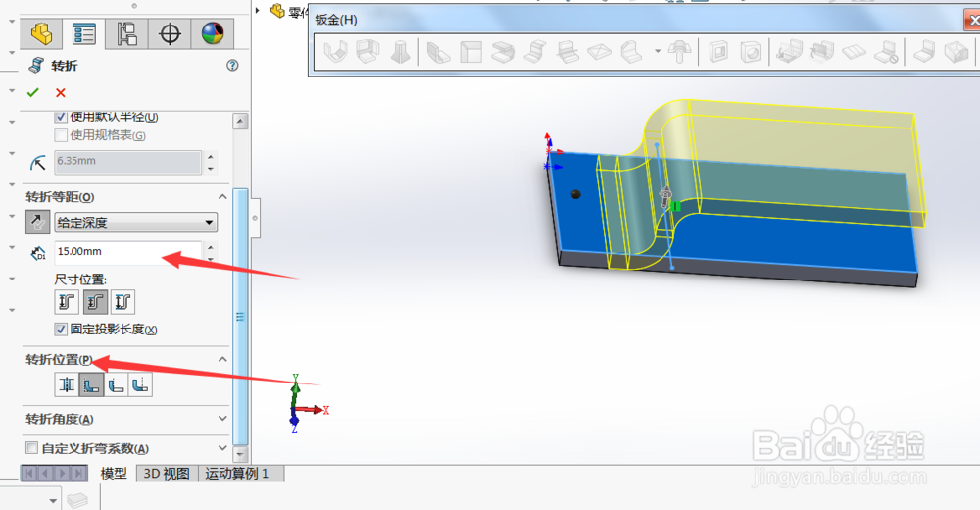Image resolution: width=980 pixels, height=510 pixels.
Task: Toggle 固定投影长度 checkbox
Action: [61, 330]
